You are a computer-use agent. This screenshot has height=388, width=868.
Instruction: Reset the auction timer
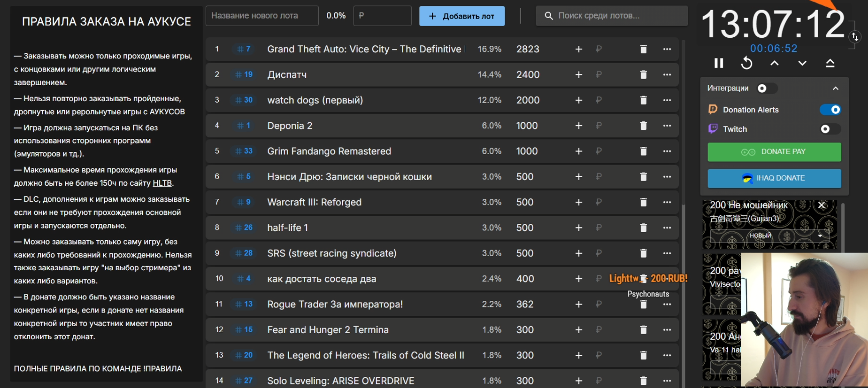coord(747,63)
